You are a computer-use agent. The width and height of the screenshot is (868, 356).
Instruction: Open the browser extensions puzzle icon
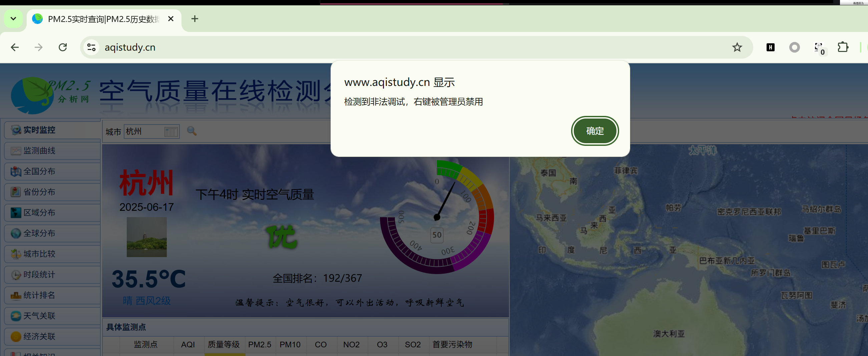point(843,47)
